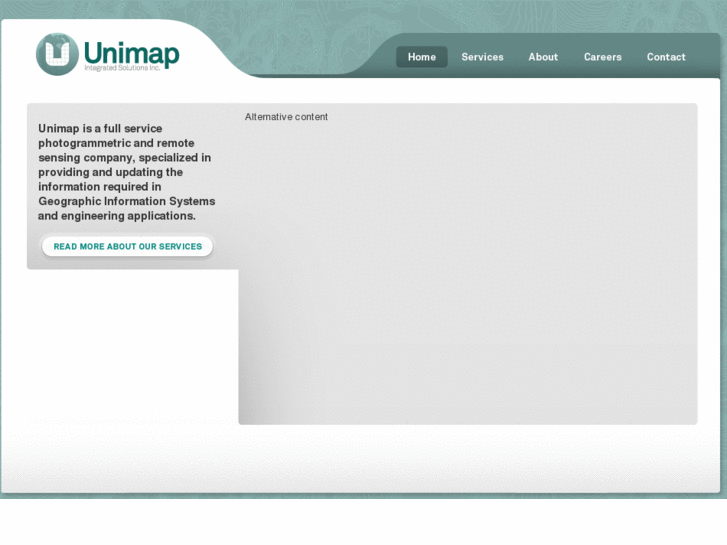Click Read More About Our Services button

(128, 246)
